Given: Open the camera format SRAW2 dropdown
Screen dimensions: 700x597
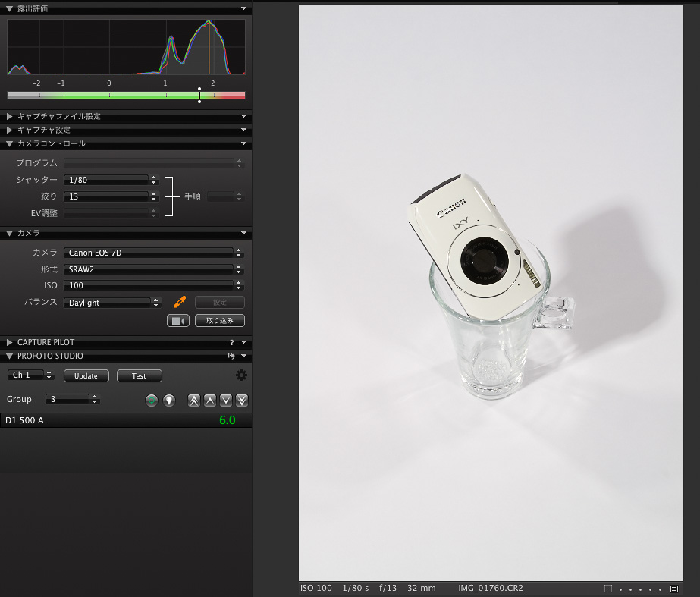Looking at the screenshot, I should click(x=152, y=269).
